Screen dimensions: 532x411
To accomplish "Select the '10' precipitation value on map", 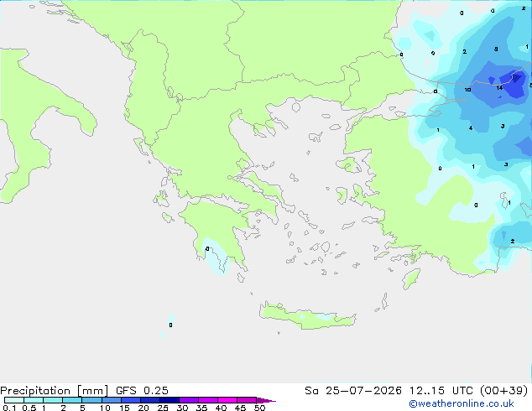I will click(467, 90).
